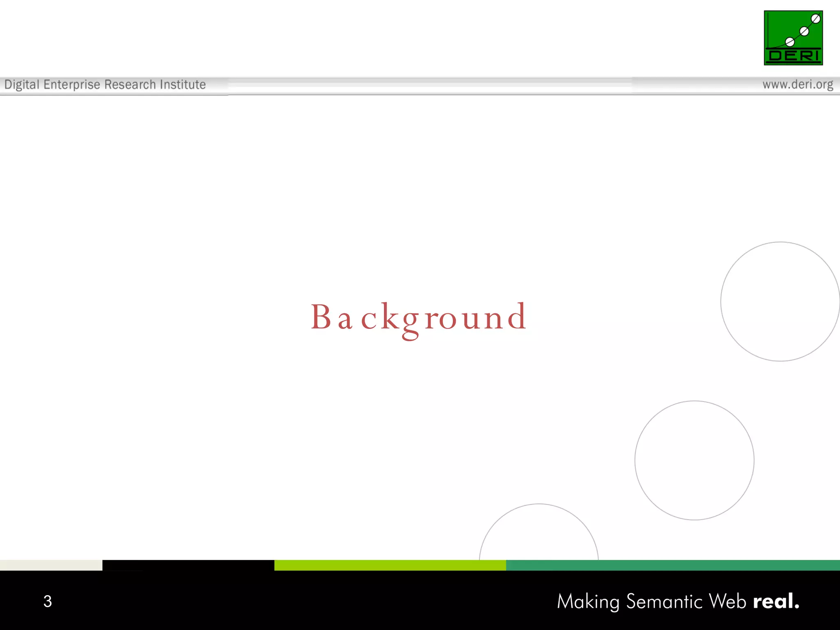Screen dimensions: 840x630
Task: Click the middle white node in DERI logo
Action: pos(804,31)
